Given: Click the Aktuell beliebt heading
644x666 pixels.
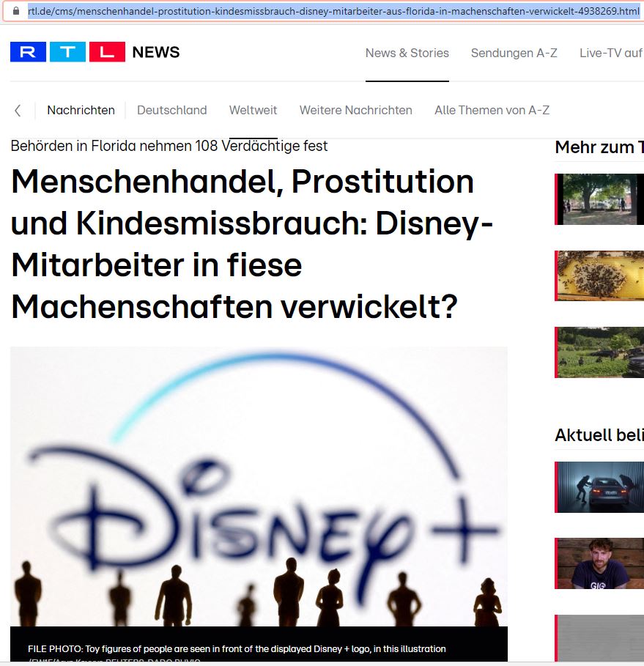Looking at the screenshot, I should pyautogui.click(x=599, y=435).
